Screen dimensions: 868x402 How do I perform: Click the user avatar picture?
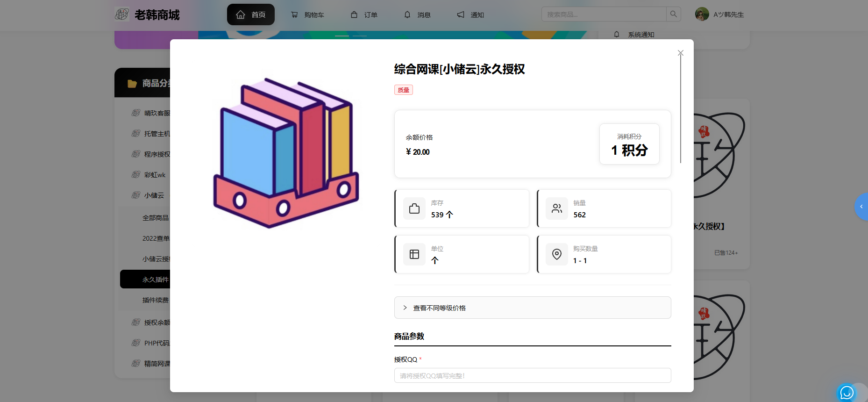pos(702,14)
